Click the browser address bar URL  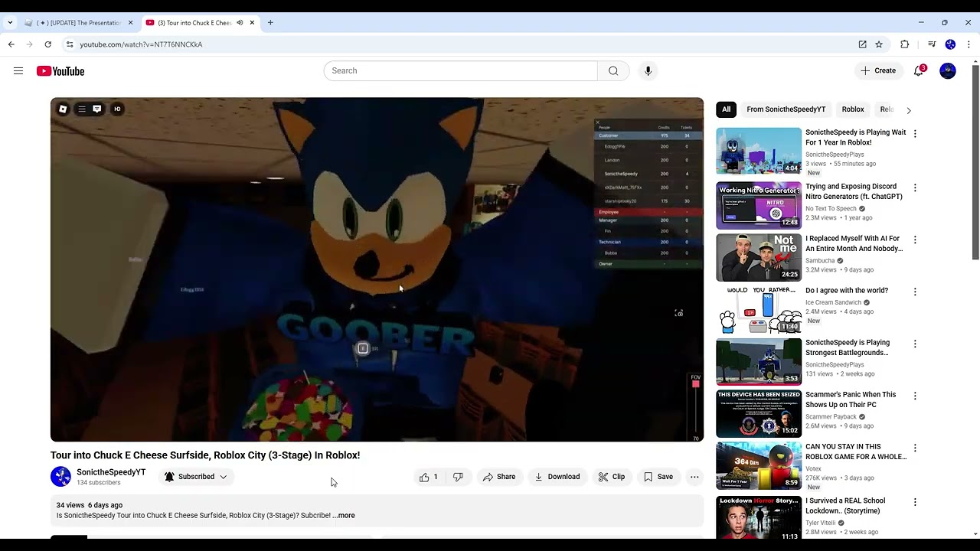pos(141,44)
